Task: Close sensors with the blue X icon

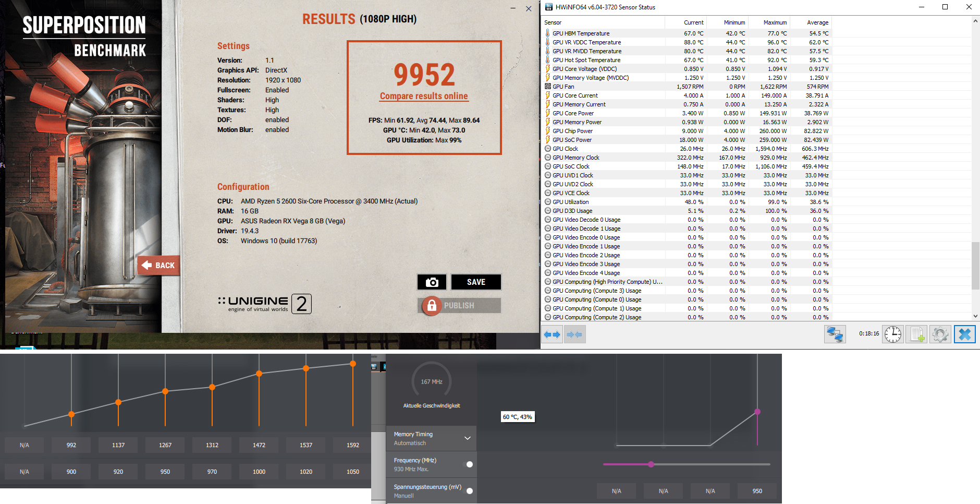Action: (964, 334)
